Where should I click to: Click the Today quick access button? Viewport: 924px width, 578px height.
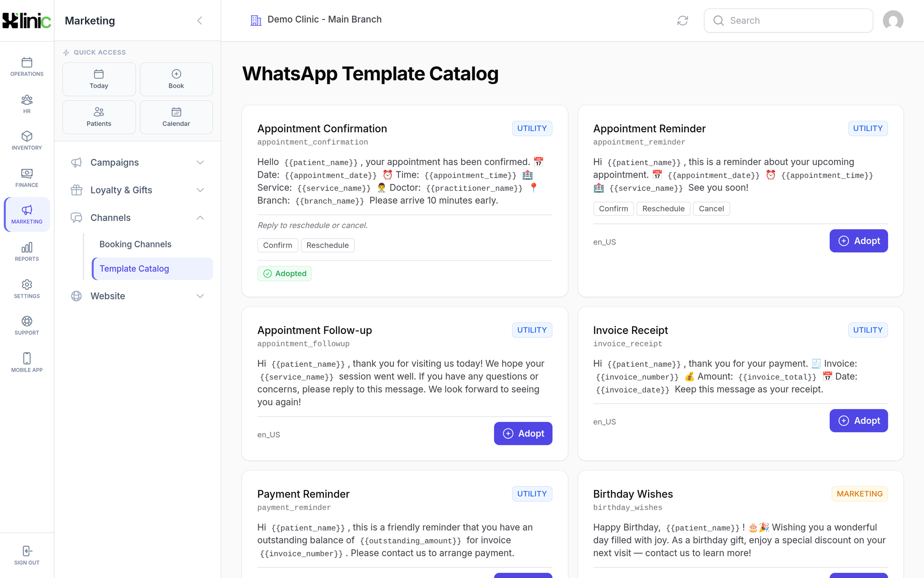(x=99, y=79)
